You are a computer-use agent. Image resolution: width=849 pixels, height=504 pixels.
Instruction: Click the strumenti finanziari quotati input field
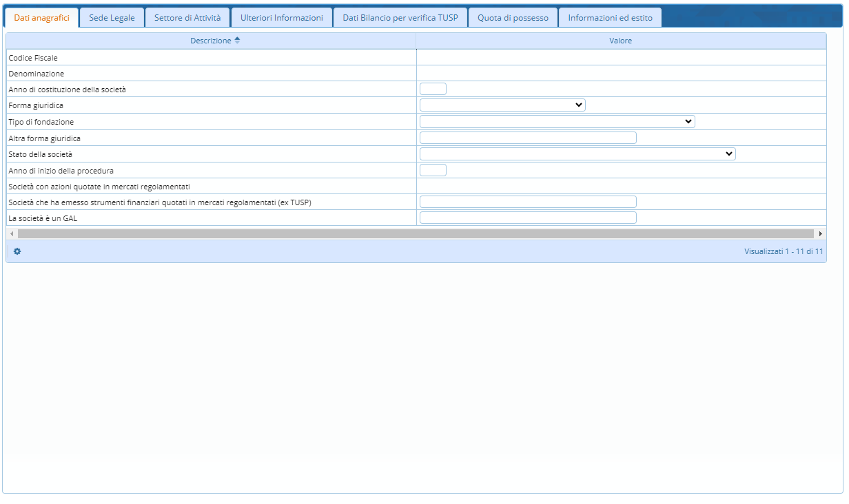pyautogui.click(x=528, y=202)
